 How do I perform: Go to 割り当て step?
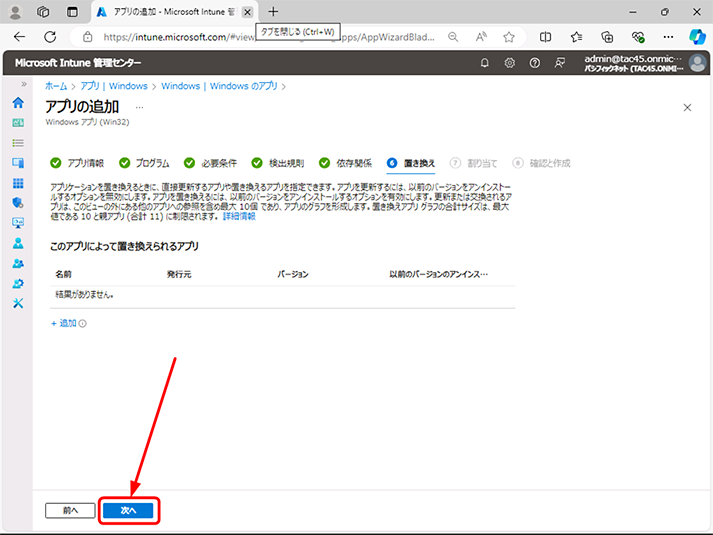(x=473, y=163)
